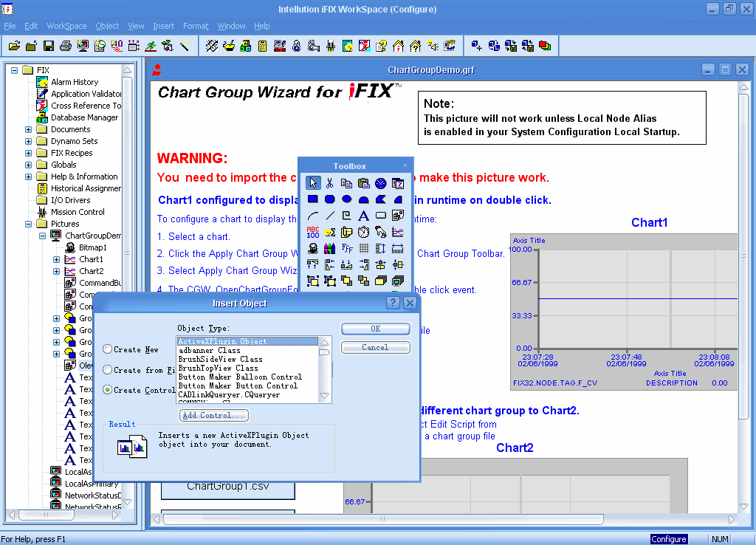Image resolution: width=756 pixels, height=545 pixels.
Task: Open Alarm History in the tree
Action: pos(75,82)
